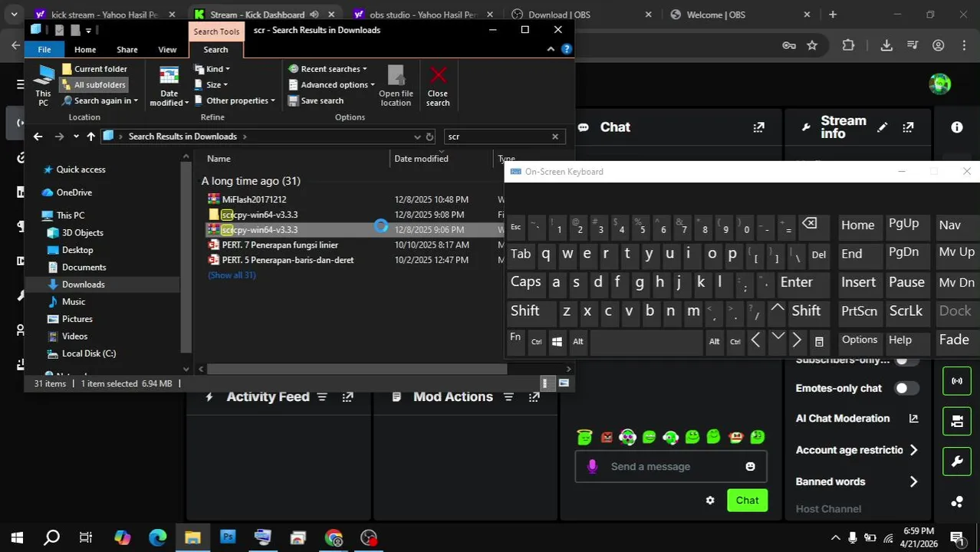Open Advanced options dropdown
This screenshot has height=552, width=980.
tap(332, 85)
